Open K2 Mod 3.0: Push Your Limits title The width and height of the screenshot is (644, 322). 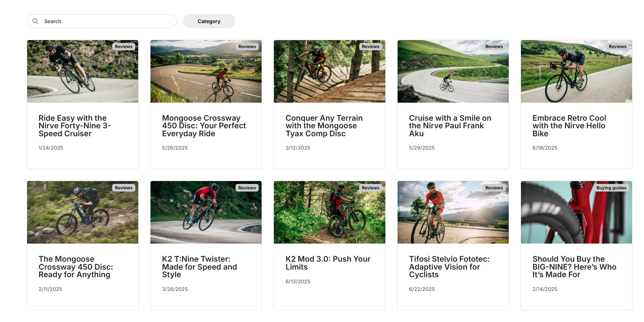tap(328, 263)
